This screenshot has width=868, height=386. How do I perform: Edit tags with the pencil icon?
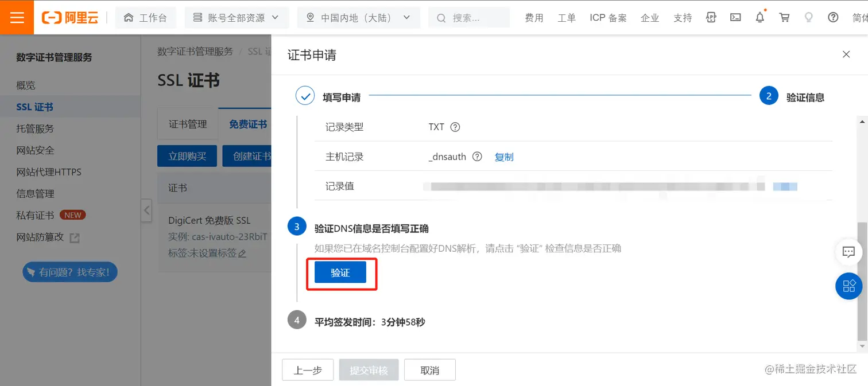242,254
